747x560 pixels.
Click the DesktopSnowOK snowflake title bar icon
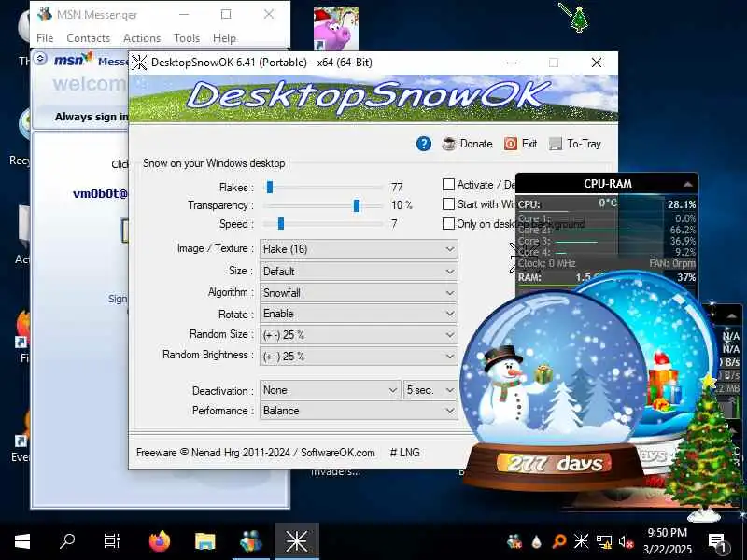click(x=139, y=63)
